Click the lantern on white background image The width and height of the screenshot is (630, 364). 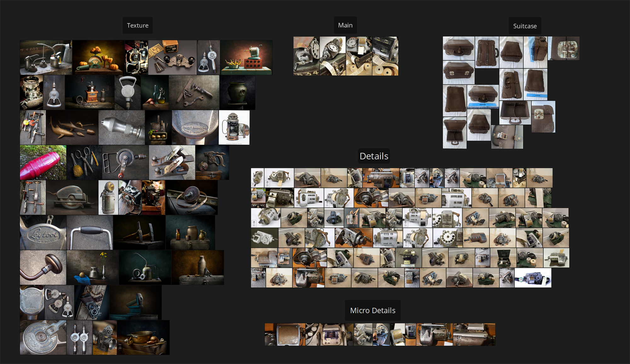click(x=234, y=127)
